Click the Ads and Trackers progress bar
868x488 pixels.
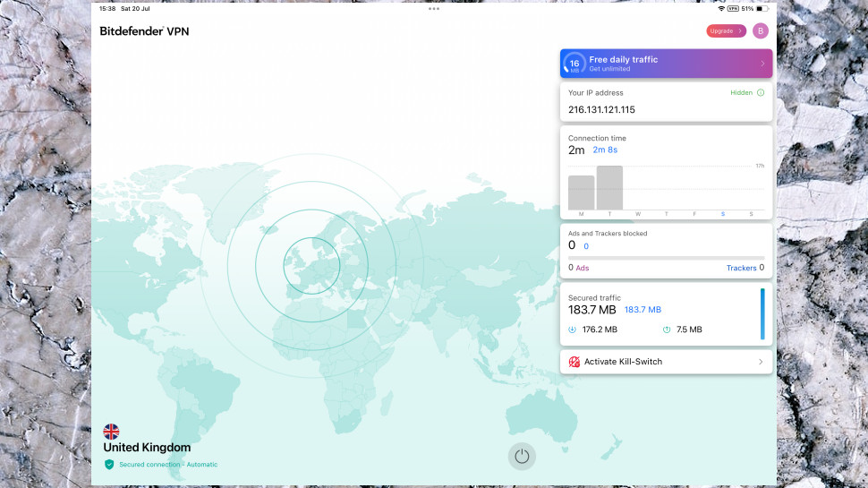coord(666,258)
